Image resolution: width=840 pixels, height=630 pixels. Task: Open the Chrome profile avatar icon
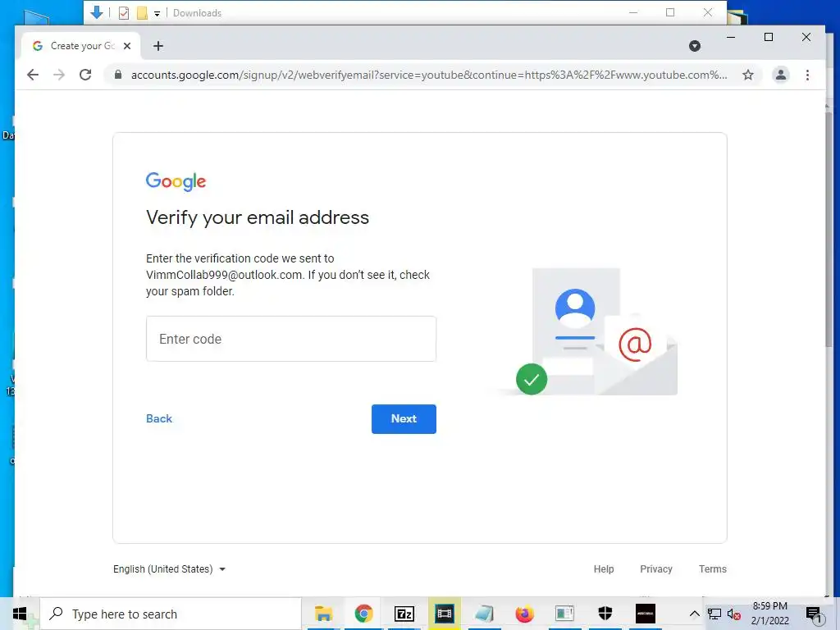(x=781, y=75)
